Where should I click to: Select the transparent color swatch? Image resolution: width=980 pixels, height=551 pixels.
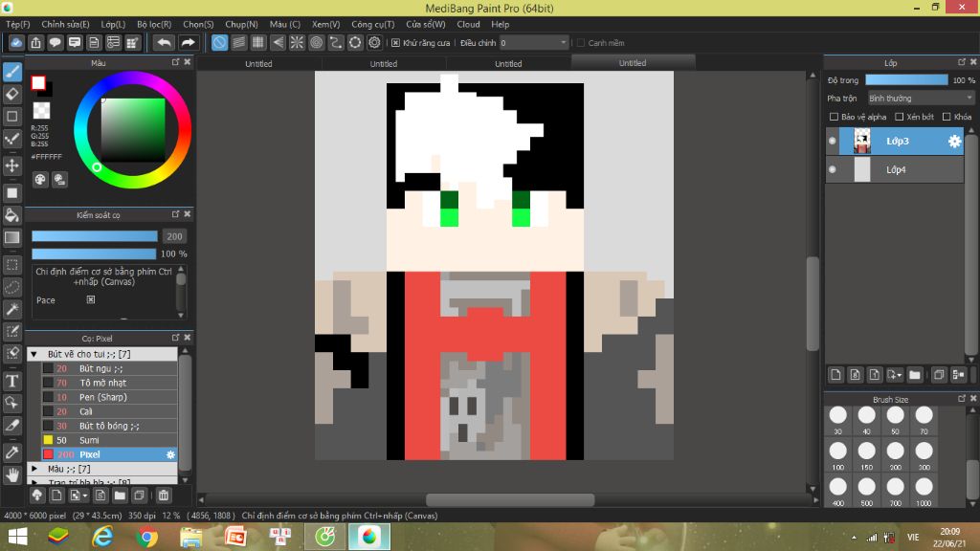pyautogui.click(x=41, y=111)
